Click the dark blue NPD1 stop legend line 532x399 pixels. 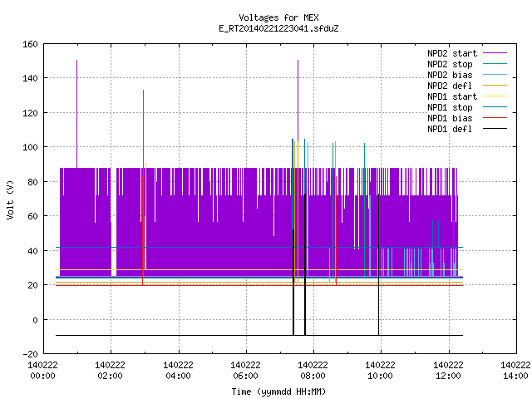coord(495,107)
